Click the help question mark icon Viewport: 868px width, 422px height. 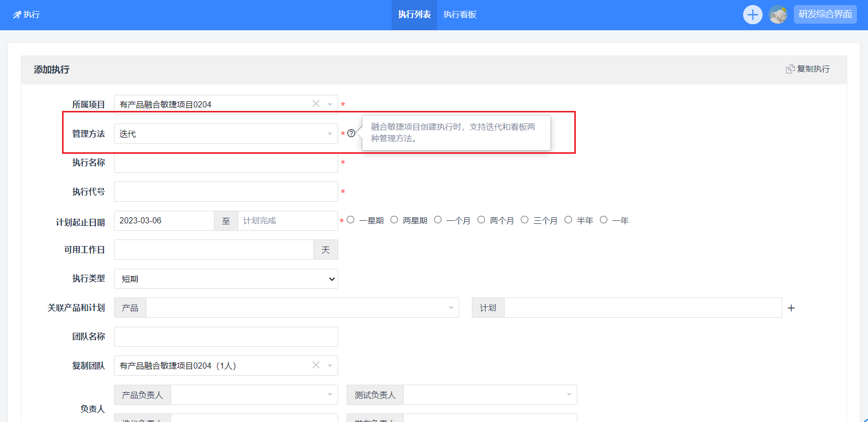point(351,134)
